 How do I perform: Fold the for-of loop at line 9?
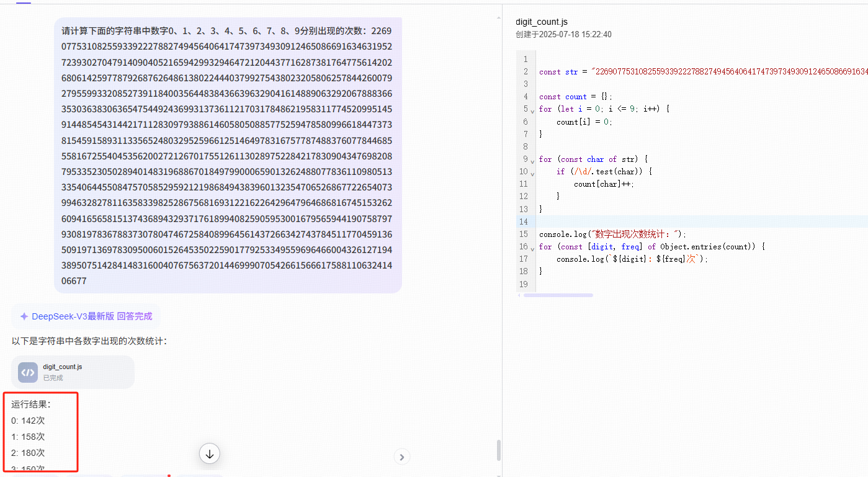click(x=532, y=161)
